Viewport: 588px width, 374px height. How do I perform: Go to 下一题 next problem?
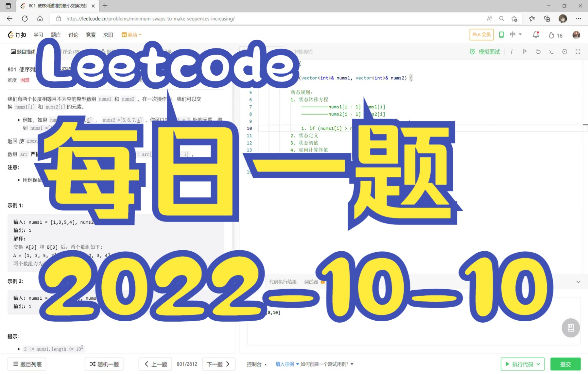pyautogui.click(x=218, y=364)
